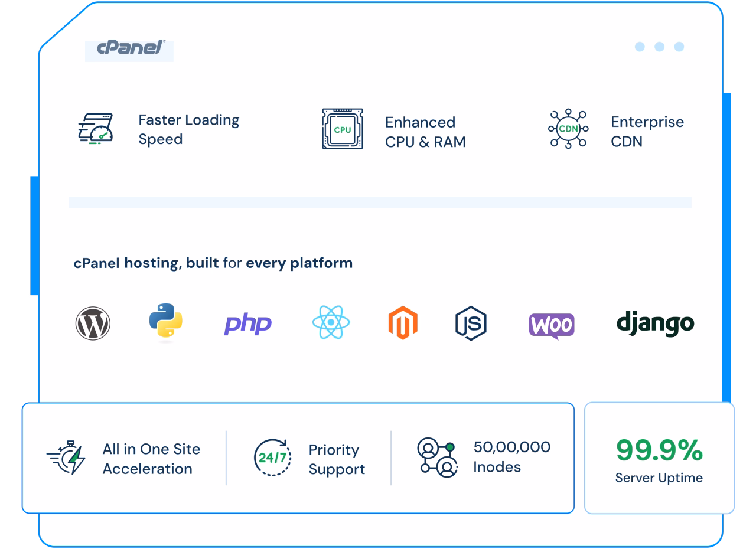Click the Priority Support text
Screen dimensions: 756x549
click(x=337, y=459)
